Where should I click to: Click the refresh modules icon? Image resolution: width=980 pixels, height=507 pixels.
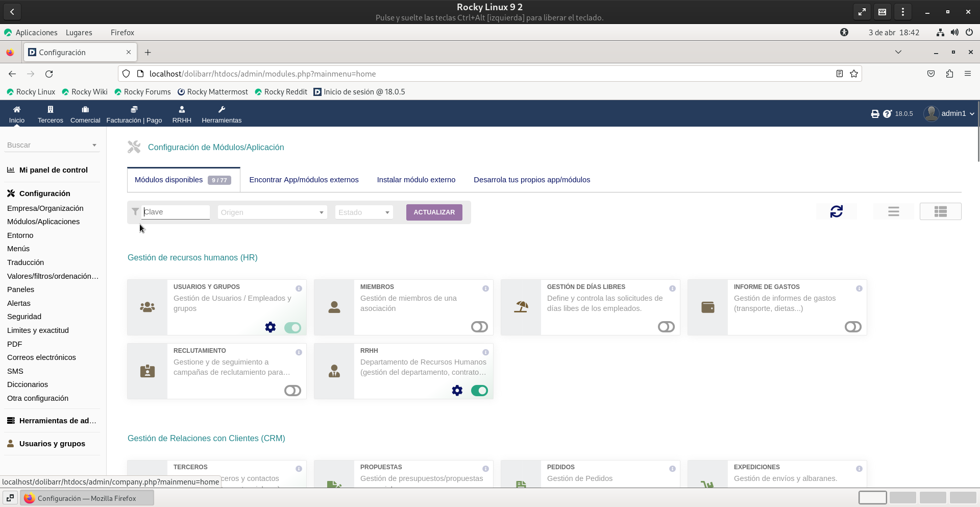pos(836,211)
